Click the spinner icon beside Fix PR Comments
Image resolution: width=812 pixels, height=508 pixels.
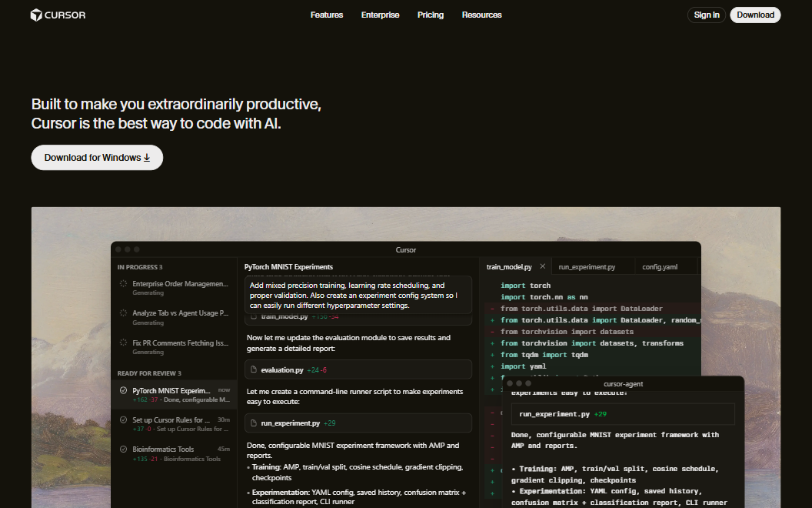[x=123, y=343]
